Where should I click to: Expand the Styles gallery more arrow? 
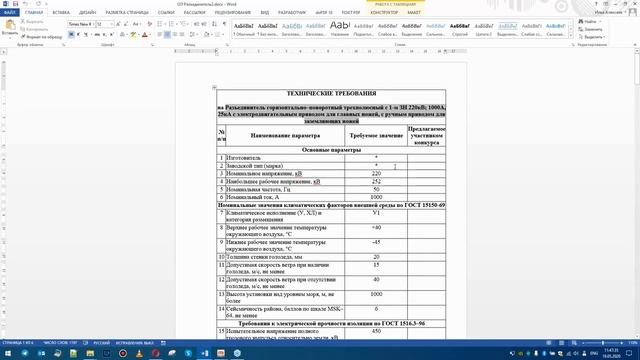click(571, 35)
